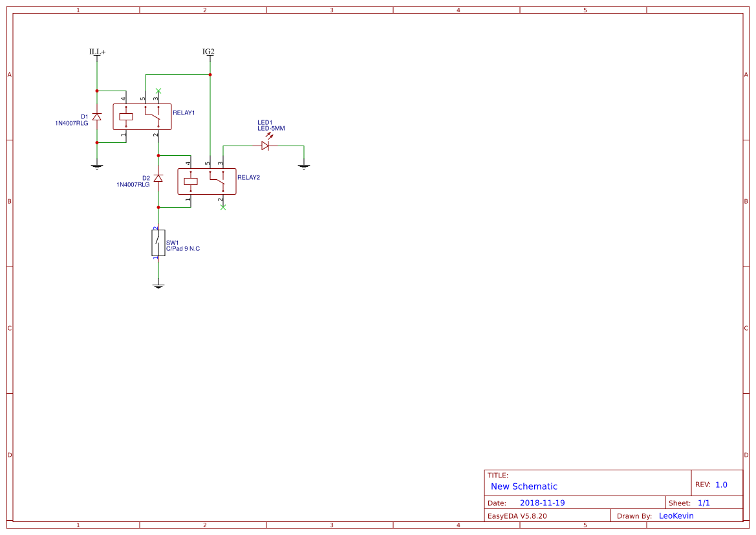The width and height of the screenshot is (756, 535).
Task: Select the LED1 diode symbol
Action: coord(266,145)
